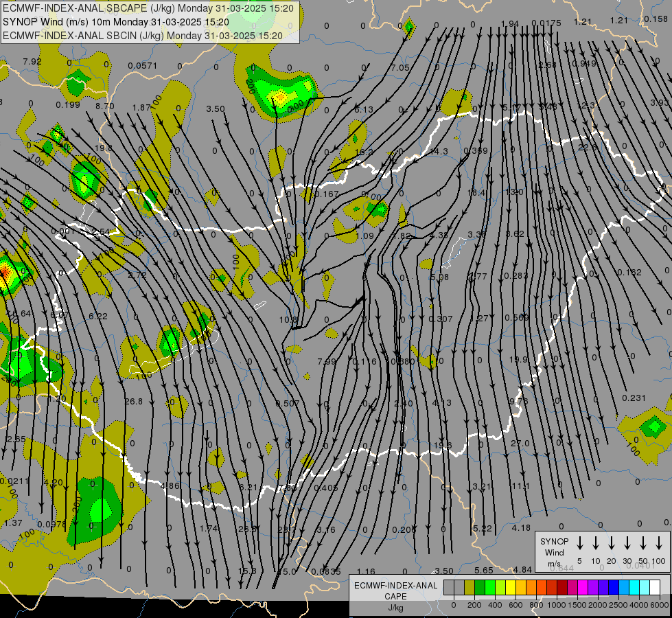This screenshot has height=618, width=672.
Task: Click the '800' tick on the CAPE scale
Action: click(536, 605)
